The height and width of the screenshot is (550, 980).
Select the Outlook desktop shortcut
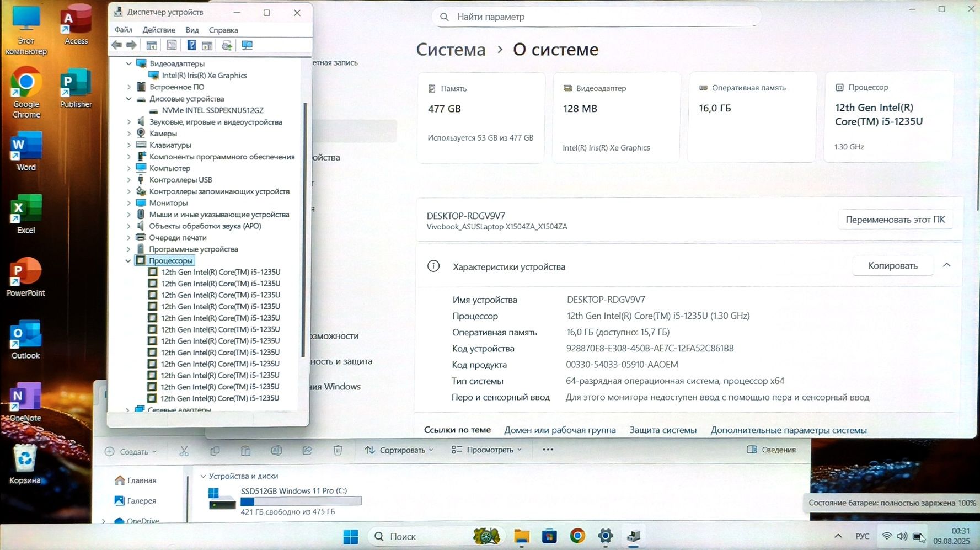coord(26,340)
